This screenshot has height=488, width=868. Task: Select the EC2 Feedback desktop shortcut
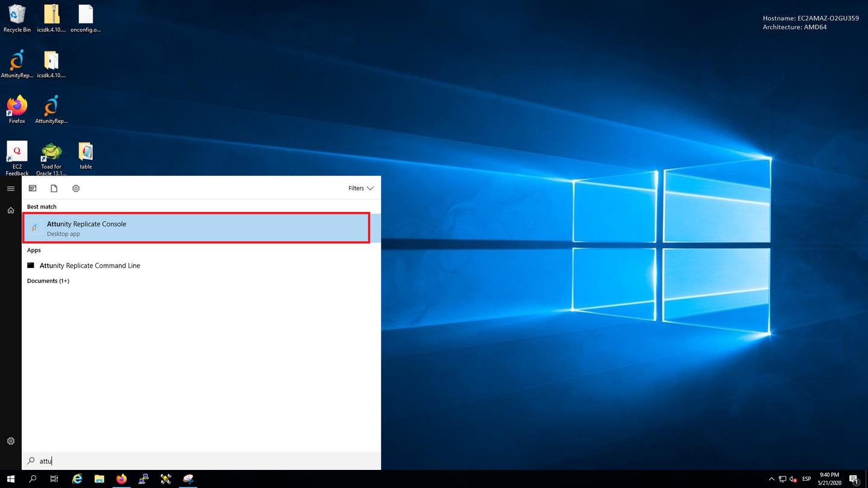point(17,159)
